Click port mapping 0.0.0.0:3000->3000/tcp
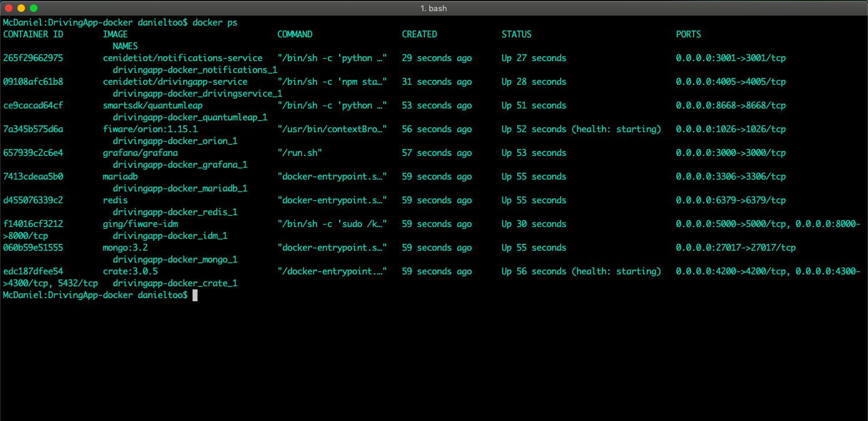 731,153
